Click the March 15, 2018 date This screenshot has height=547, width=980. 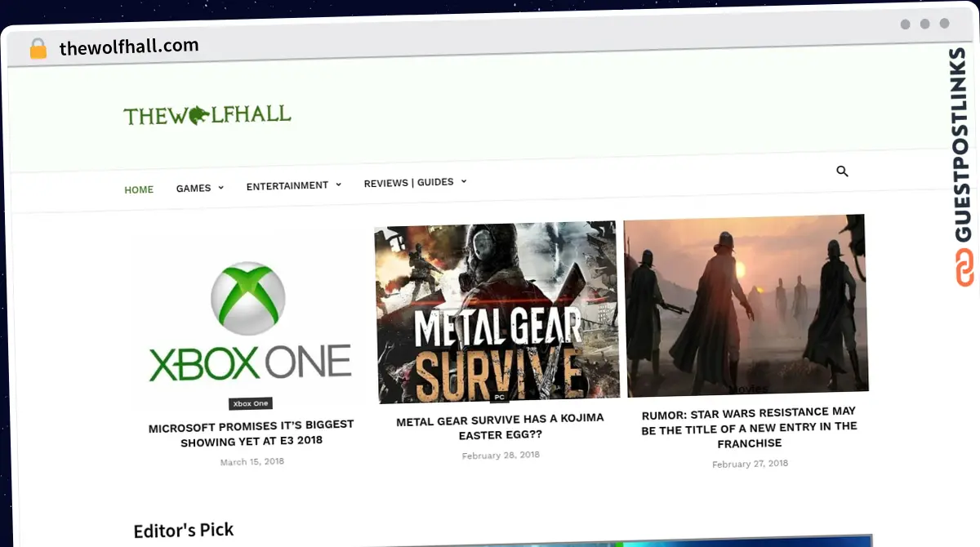click(252, 462)
